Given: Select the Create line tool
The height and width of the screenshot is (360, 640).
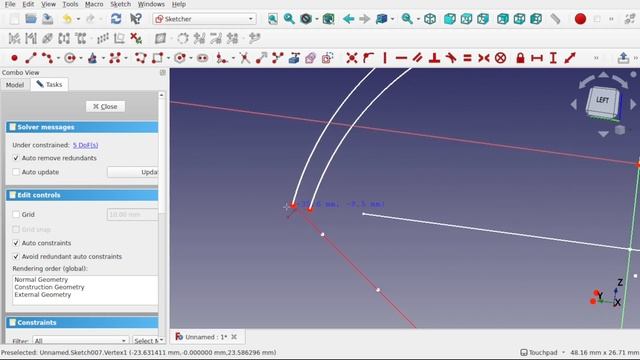Looking at the screenshot, I should pos(31,58).
